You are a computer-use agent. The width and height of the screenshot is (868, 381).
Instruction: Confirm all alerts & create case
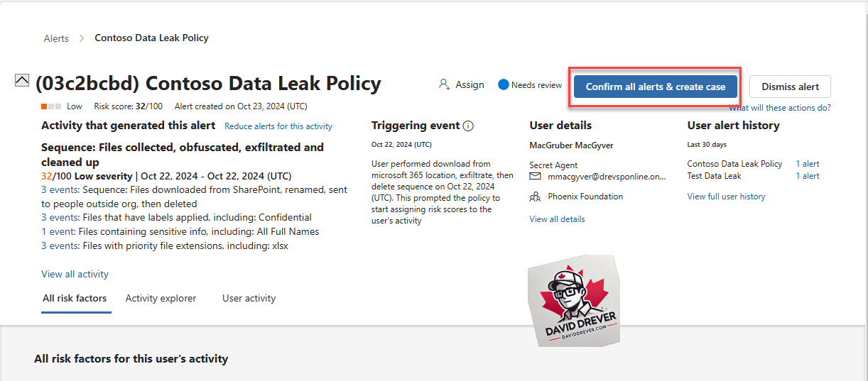coord(656,87)
